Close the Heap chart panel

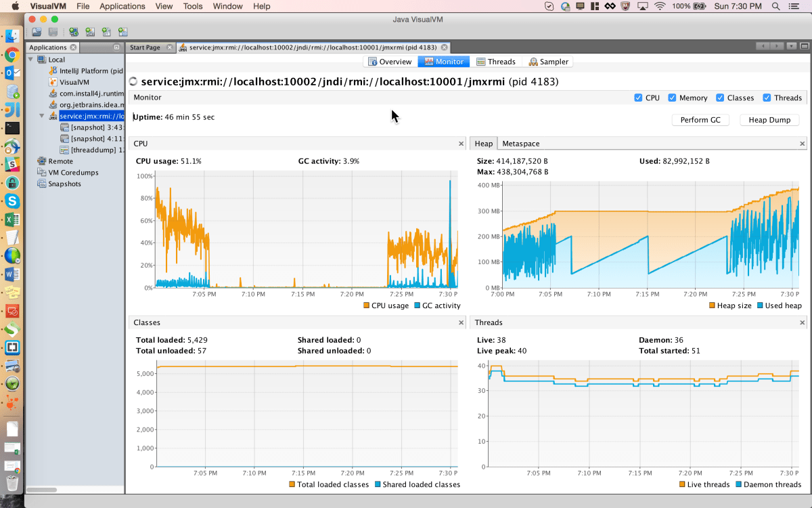coord(803,144)
